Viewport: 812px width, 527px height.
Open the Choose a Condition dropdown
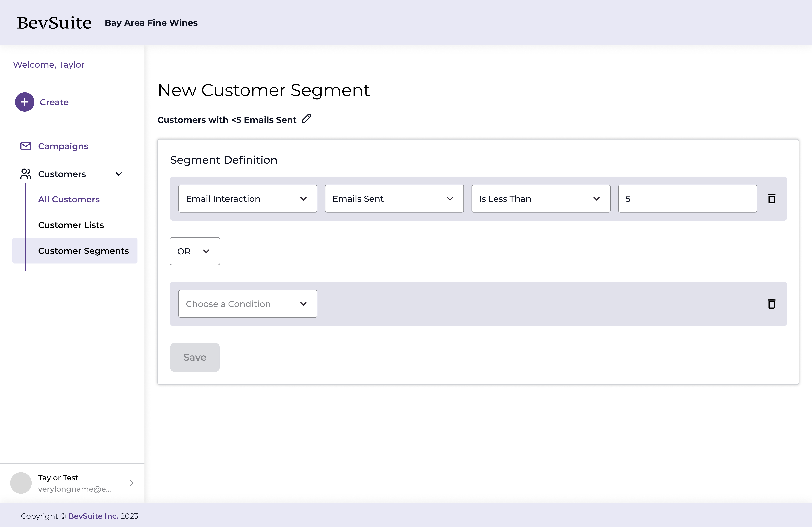[x=248, y=304]
